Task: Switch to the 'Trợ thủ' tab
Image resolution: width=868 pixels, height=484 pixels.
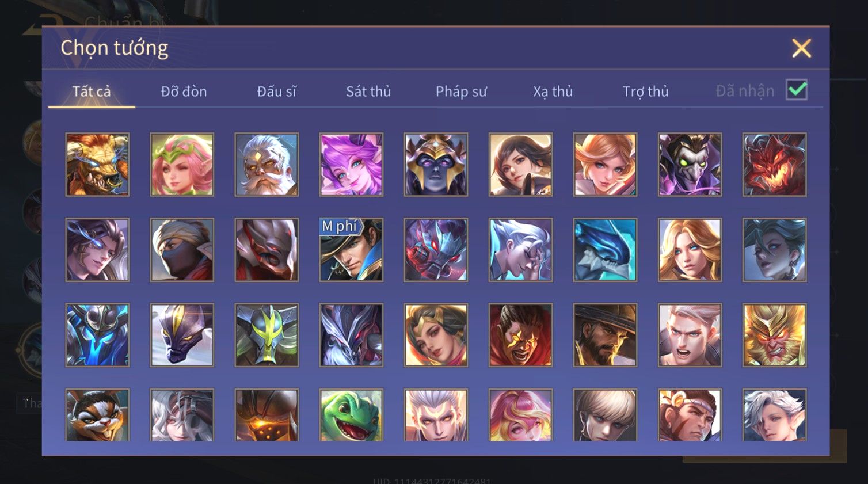Action: (x=645, y=92)
